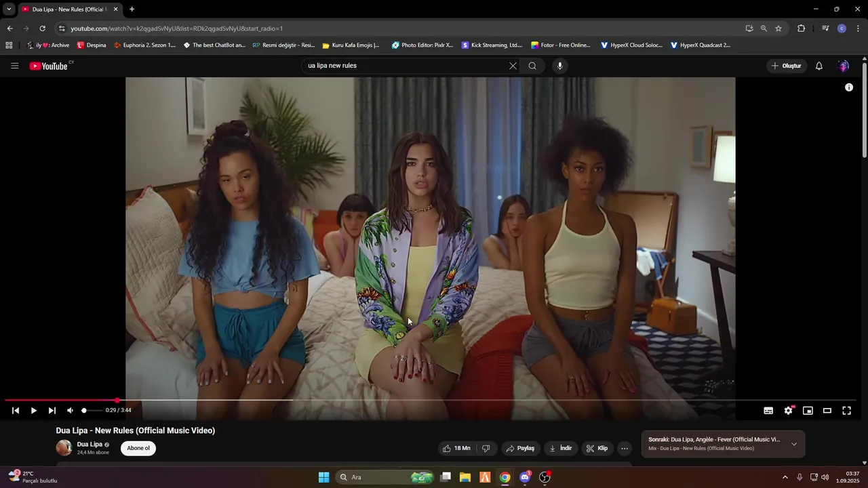Open File Explorer from the taskbar
Screen dimensions: 868x488
click(x=465, y=477)
